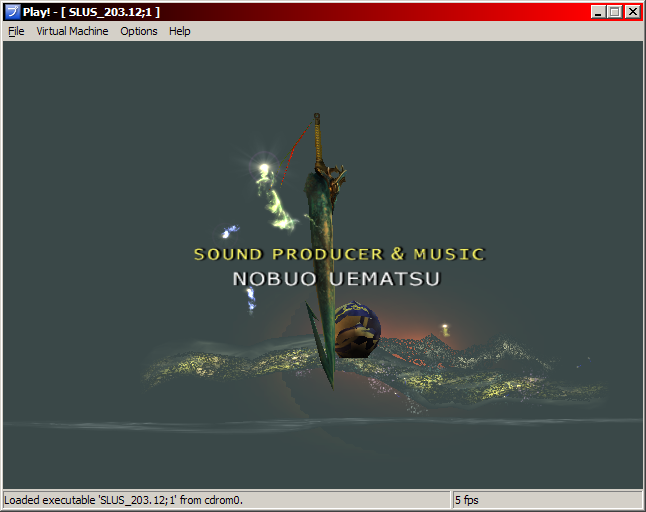Click the 'SOUND PRODUCER & MUSIC' credit text

click(x=339, y=255)
